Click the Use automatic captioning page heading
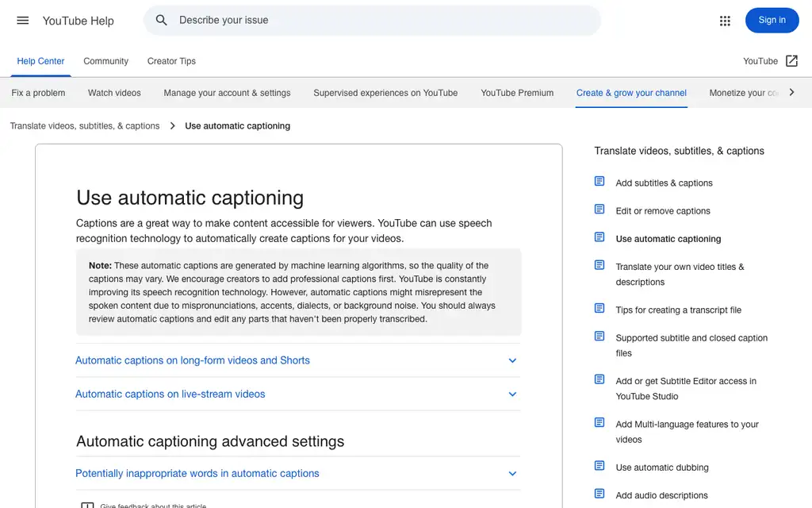 190,198
